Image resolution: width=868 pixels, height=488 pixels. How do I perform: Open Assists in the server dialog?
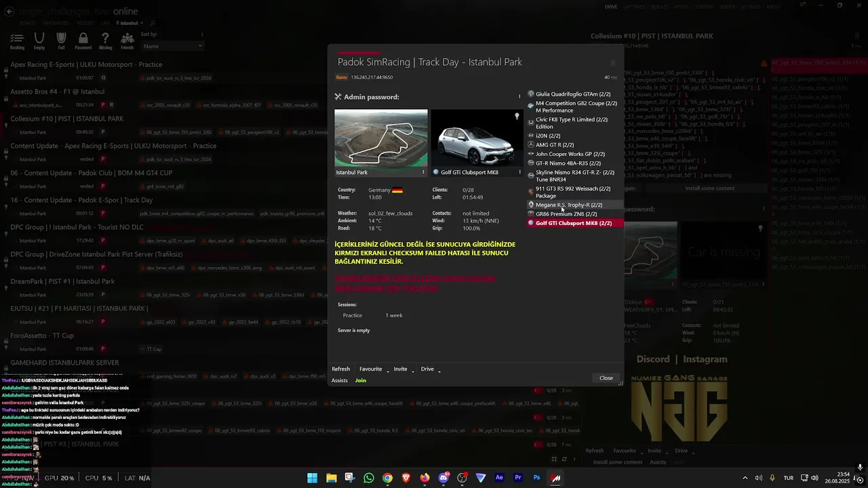point(340,380)
